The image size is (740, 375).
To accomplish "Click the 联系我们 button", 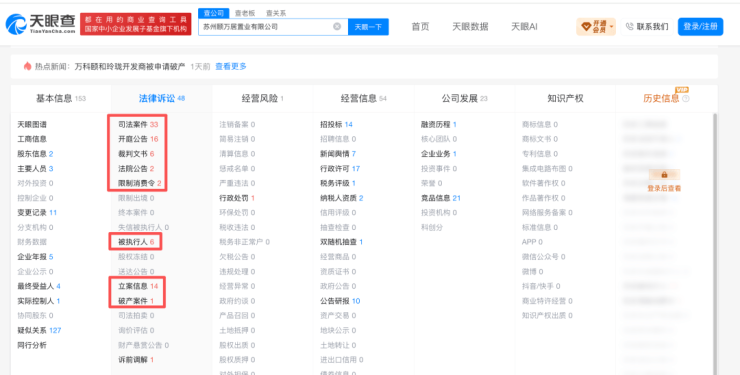I will point(647,27).
